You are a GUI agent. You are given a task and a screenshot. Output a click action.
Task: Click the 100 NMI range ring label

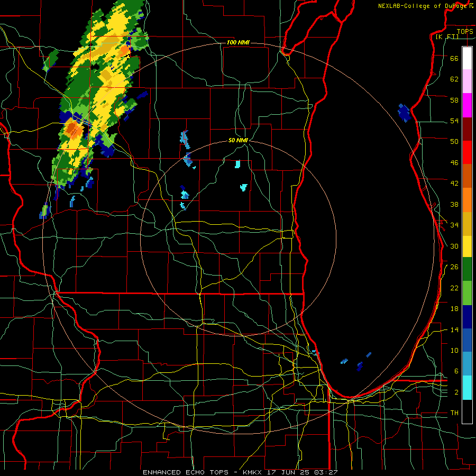point(238,42)
